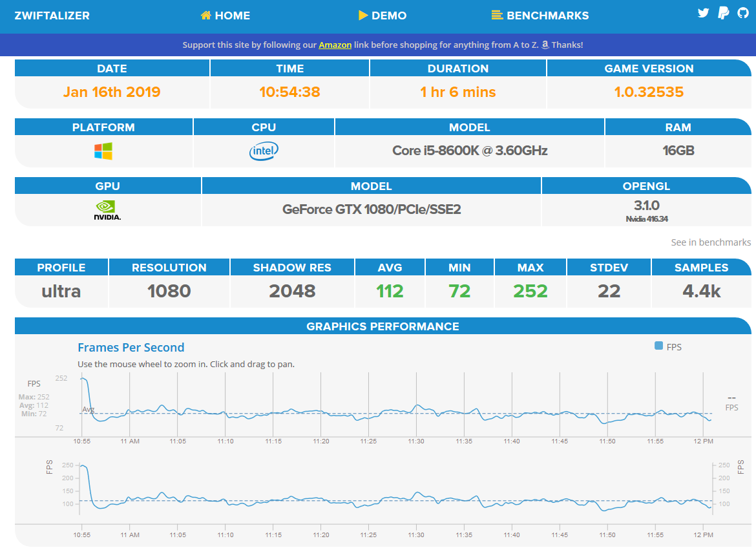Image resolution: width=756 pixels, height=552 pixels.
Task: Click the ZWIFTALIZER site title
Action: click(52, 16)
